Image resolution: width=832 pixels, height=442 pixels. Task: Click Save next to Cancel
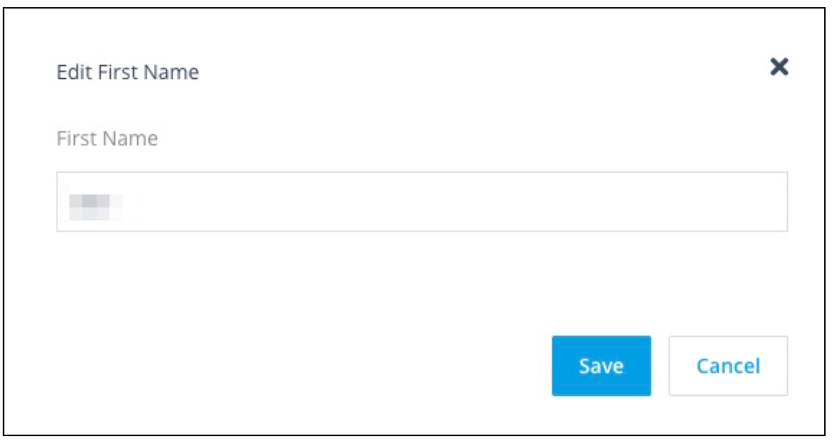coord(601,366)
